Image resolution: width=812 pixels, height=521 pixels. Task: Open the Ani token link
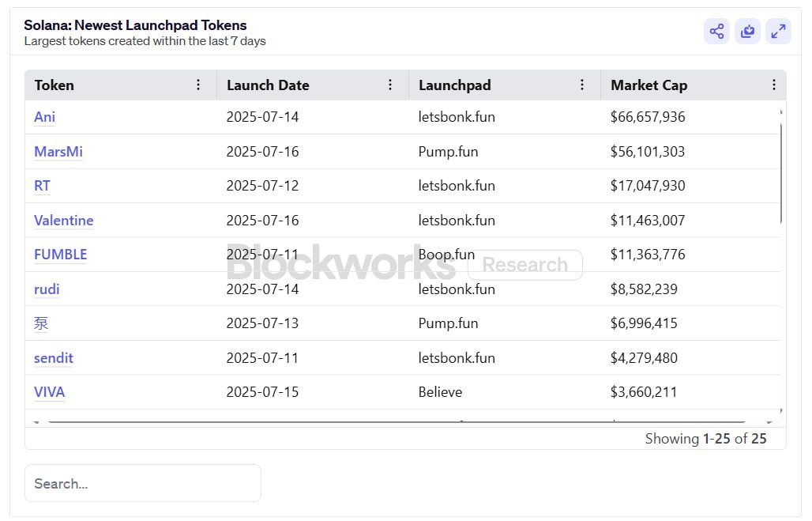[x=44, y=117]
